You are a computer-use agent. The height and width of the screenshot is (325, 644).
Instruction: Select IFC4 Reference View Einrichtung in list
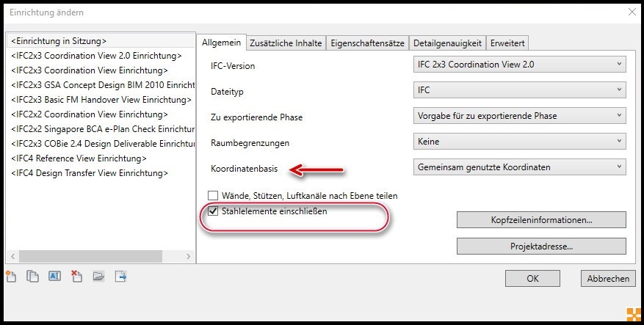(79, 158)
